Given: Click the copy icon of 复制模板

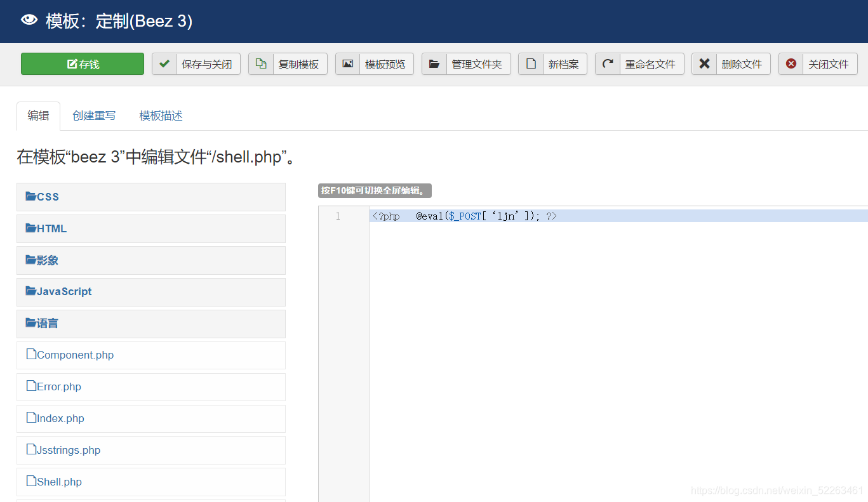Looking at the screenshot, I should 261,63.
